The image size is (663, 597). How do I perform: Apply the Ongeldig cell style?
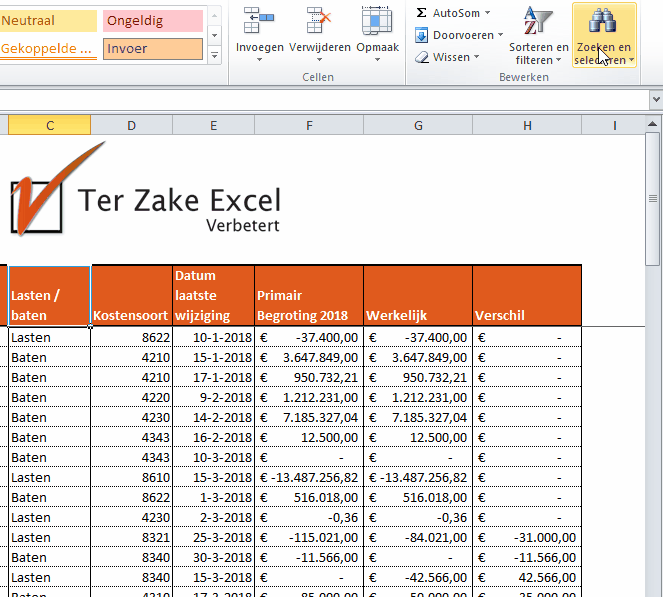coord(153,21)
